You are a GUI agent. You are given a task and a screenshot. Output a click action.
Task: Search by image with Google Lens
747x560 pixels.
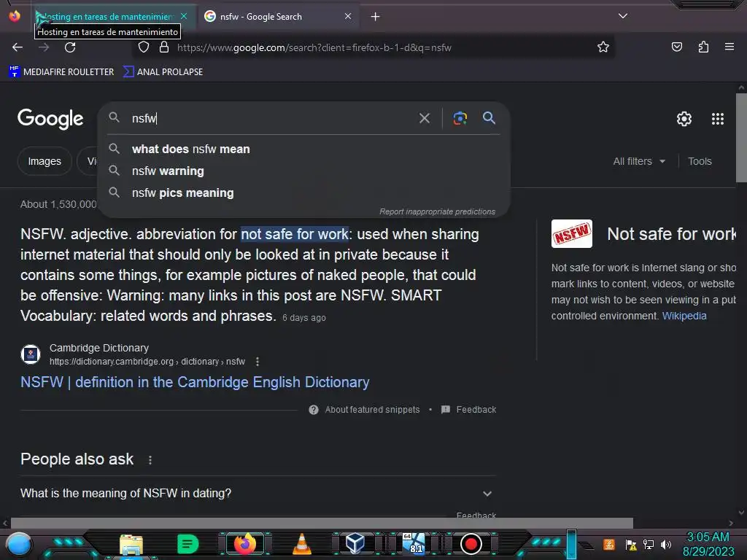pyautogui.click(x=460, y=118)
